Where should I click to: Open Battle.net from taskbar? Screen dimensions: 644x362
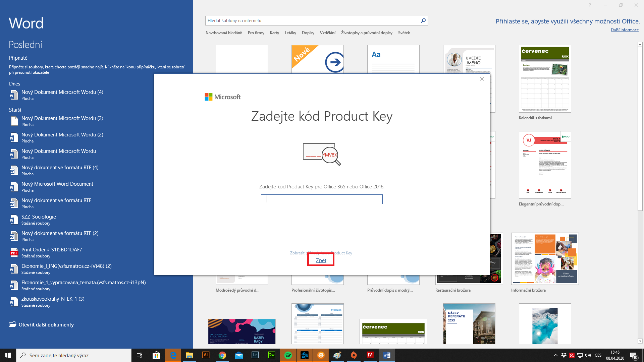click(305, 355)
